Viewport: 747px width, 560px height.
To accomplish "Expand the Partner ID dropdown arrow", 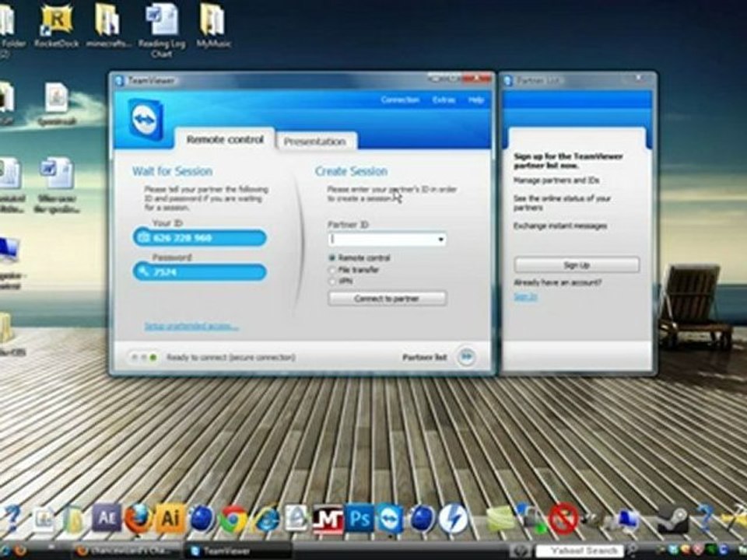I will click(440, 240).
